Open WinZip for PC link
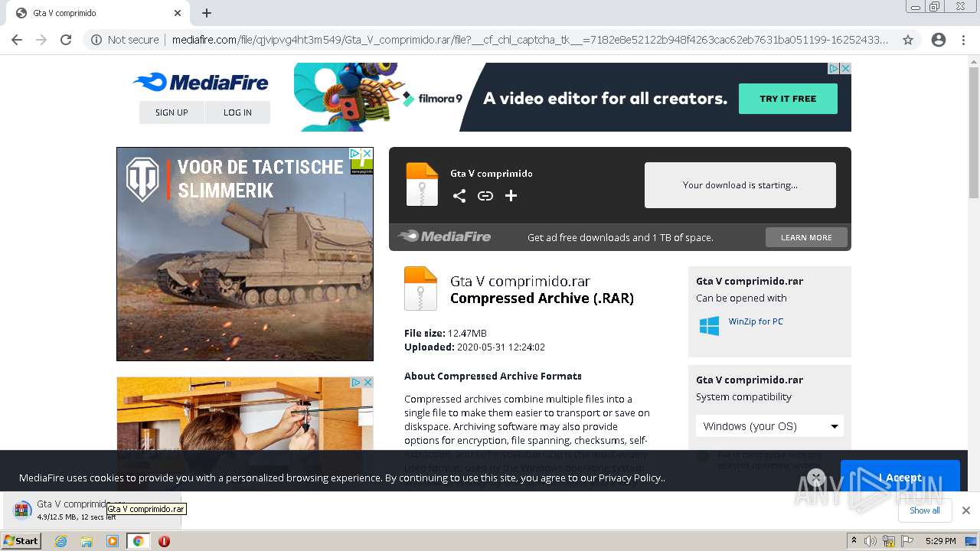 (x=756, y=321)
